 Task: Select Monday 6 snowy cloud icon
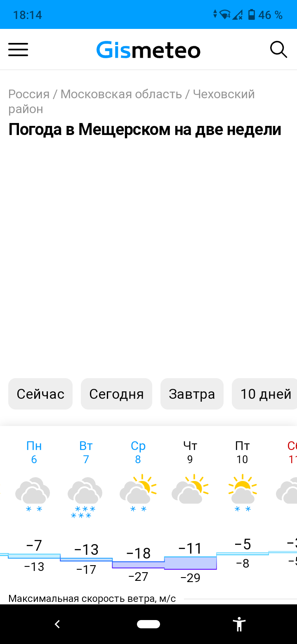click(x=33, y=494)
